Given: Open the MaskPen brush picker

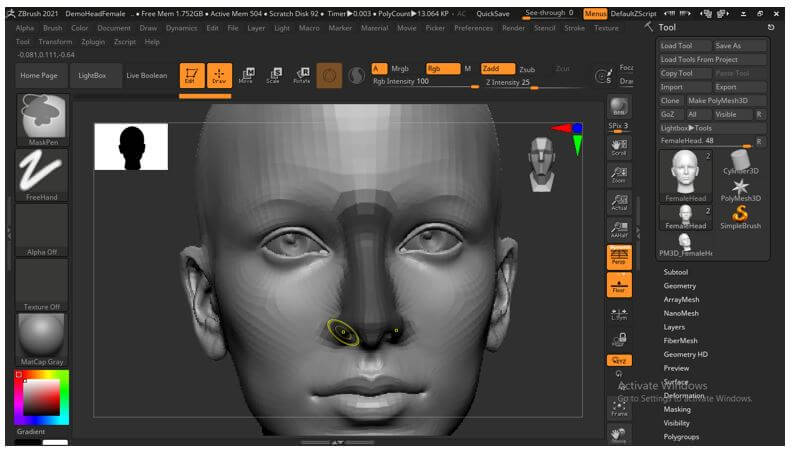Looking at the screenshot, I should tap(42, 121).
